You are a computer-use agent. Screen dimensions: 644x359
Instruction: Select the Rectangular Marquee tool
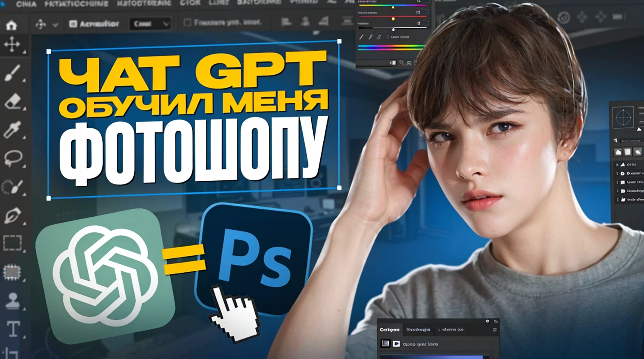click(x=12, y=243)
